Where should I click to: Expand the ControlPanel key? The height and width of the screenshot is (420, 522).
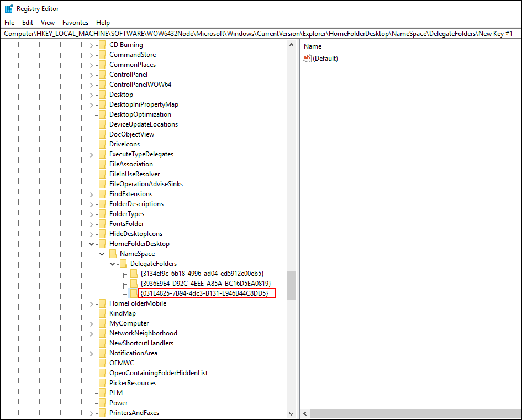click(92, 75)
